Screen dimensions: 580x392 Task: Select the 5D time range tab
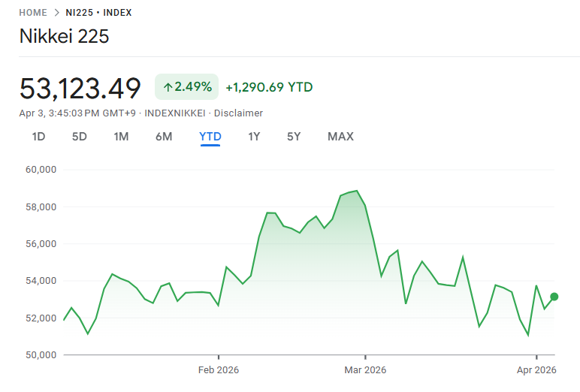click(x=79, y=137)
